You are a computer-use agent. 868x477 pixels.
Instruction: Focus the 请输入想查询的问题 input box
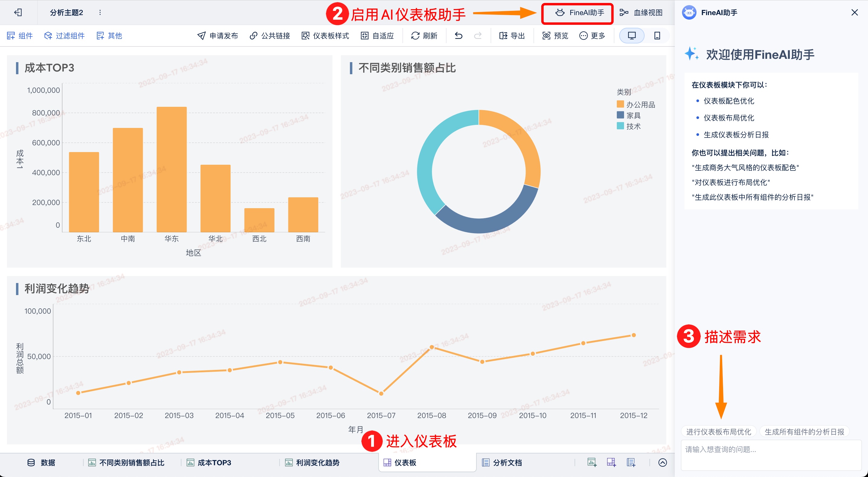click(770, 455)
